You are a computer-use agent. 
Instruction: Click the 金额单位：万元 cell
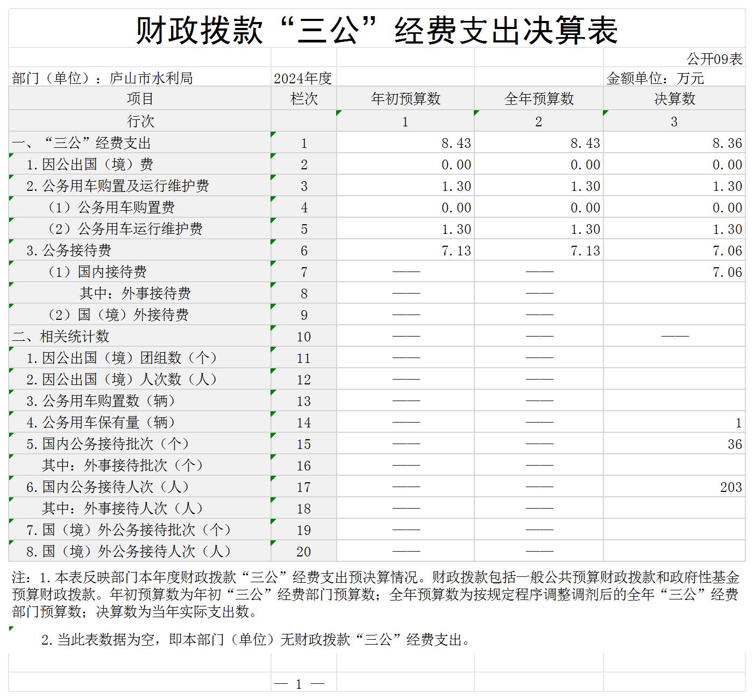(655, 78)
